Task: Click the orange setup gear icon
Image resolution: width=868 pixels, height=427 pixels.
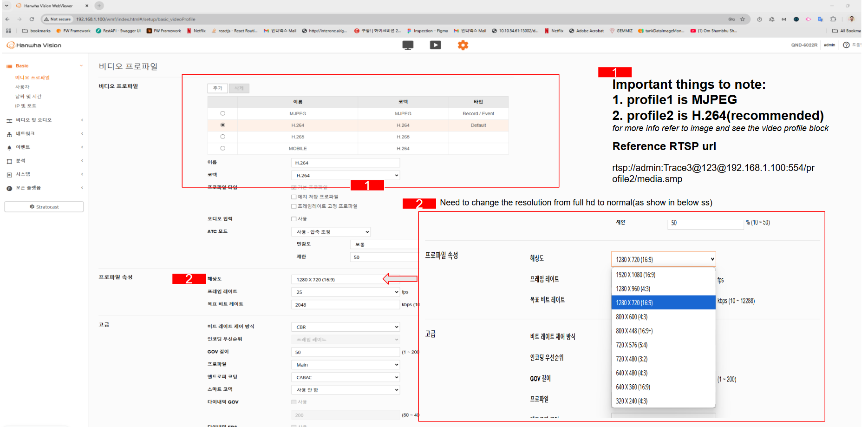Action: (x=463, y=45)
